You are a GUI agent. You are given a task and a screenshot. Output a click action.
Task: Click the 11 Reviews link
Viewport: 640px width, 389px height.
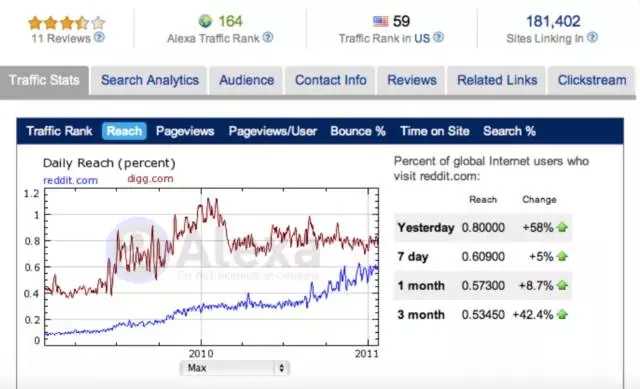[x=61, y=38]
